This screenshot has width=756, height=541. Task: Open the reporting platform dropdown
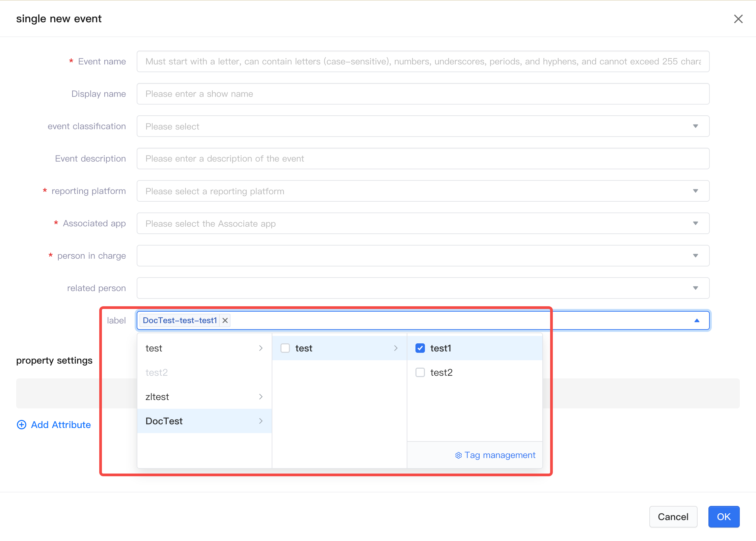tap(423, 191)
